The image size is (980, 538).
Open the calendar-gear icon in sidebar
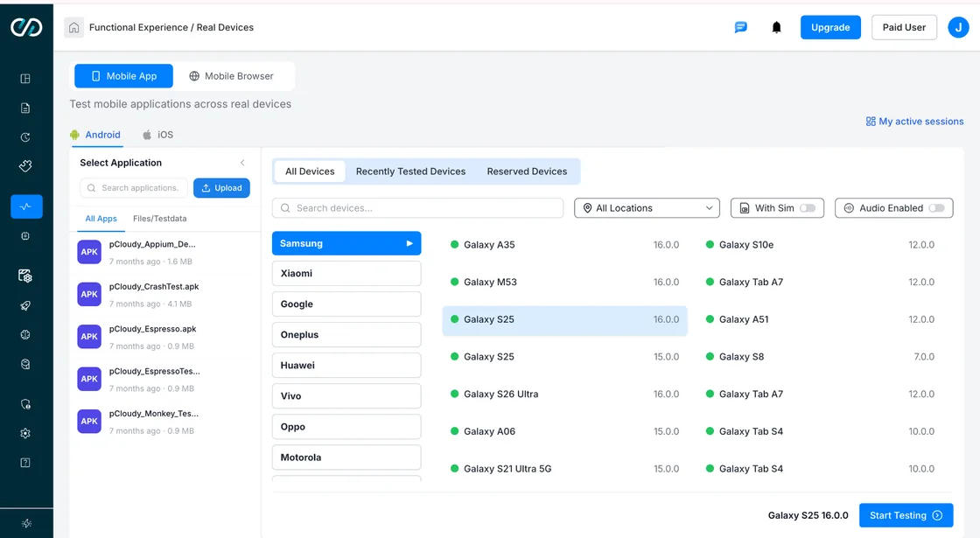25,276
